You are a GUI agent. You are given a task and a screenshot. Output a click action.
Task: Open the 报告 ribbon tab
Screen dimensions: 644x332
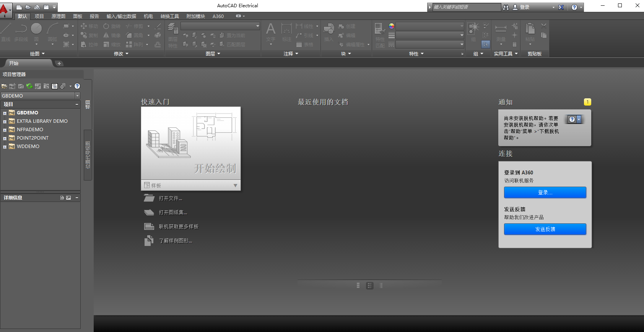tap(94, 16)
